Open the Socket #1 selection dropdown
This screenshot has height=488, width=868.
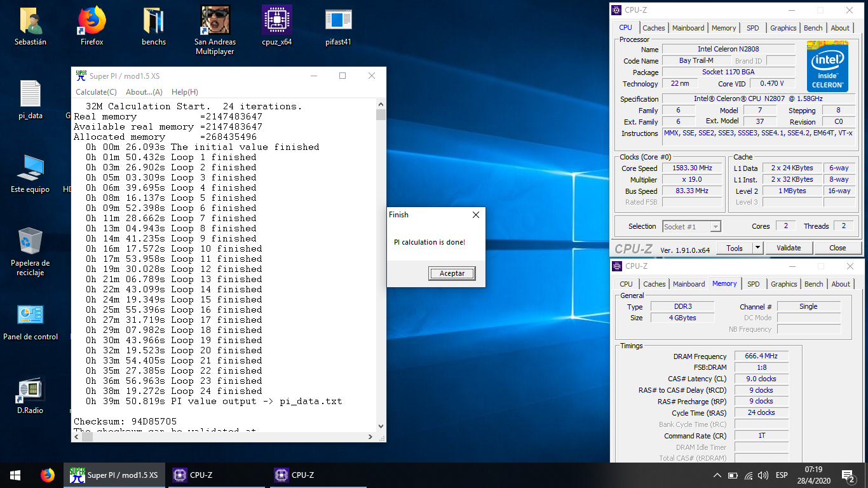(x=692, y=226)
